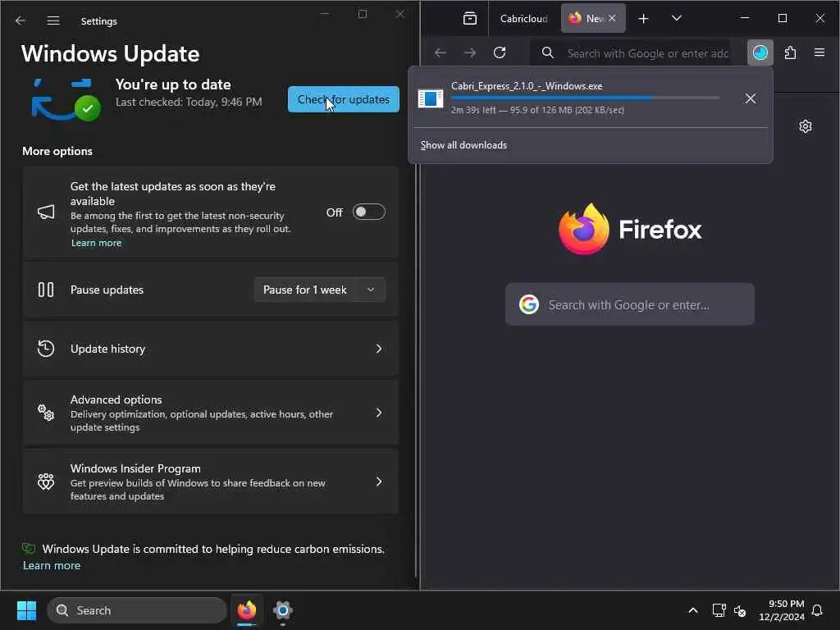
Task: Click the Cabri Express exe file icon
Action: [431, 98]
